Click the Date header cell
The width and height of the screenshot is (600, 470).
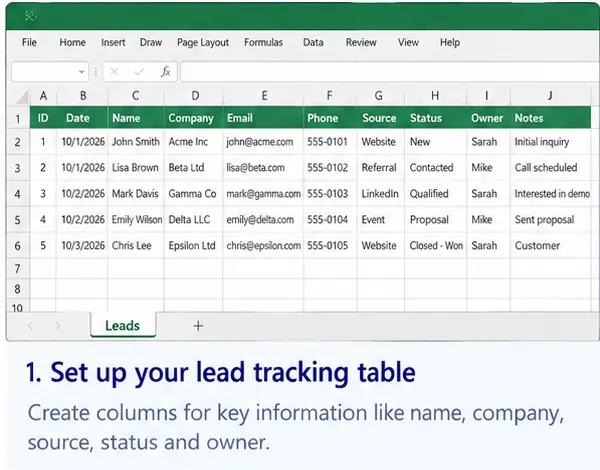coord(82,118)
